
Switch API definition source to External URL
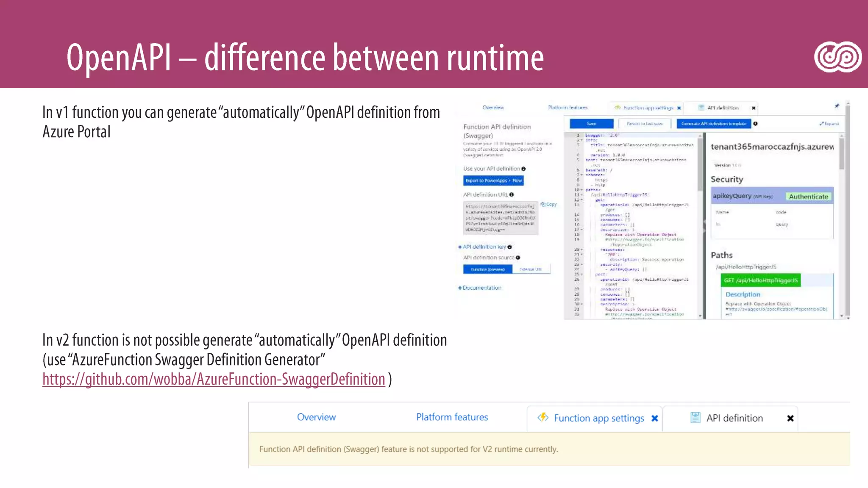[531, 269]
